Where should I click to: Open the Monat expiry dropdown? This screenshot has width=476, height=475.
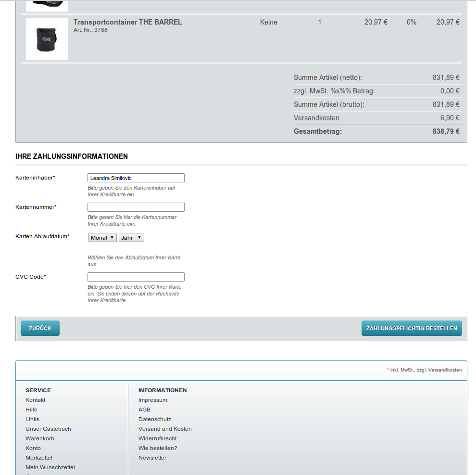pyautogui.click(x=102, y=238)
